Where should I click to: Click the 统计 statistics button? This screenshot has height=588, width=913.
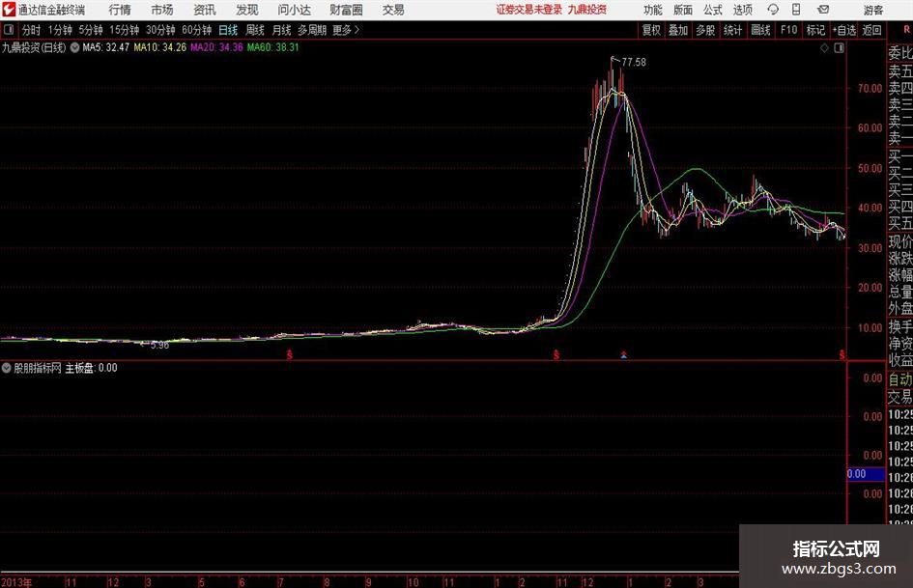tap(733, 30)
